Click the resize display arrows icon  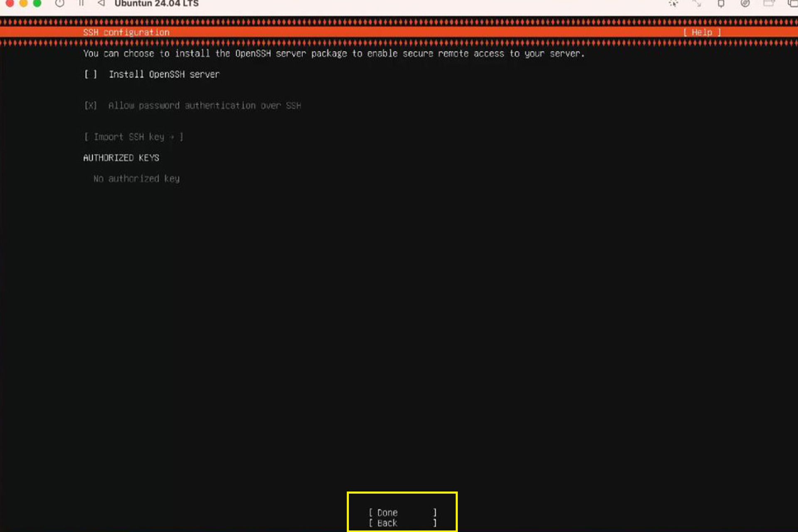coord(697,3)
